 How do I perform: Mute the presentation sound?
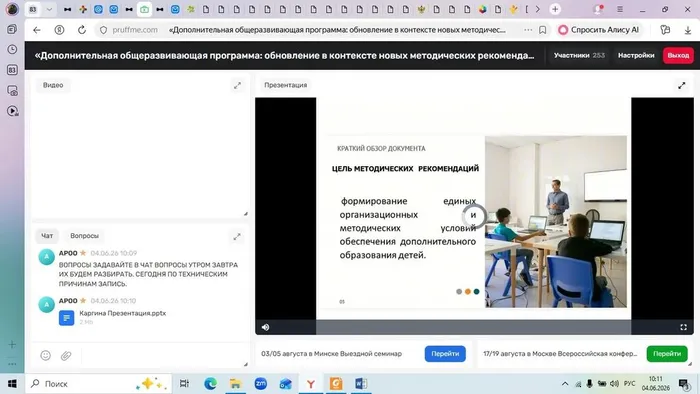[x=265, y=327]
